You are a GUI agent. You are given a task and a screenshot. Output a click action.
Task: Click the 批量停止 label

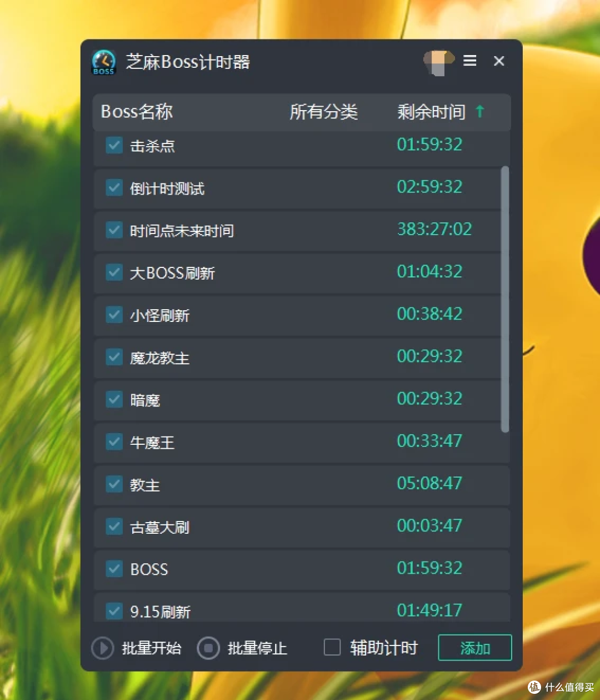pos(257,648)
